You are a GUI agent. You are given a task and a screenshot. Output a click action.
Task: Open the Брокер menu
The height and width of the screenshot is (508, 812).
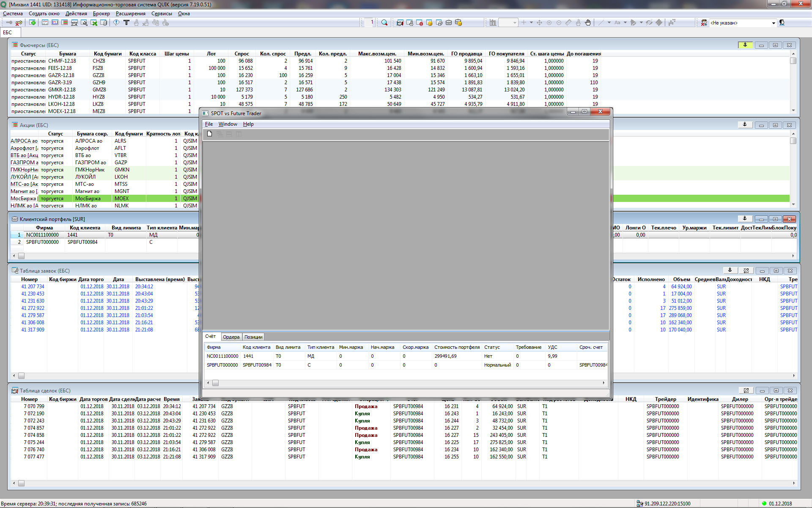tap(101, 14)
